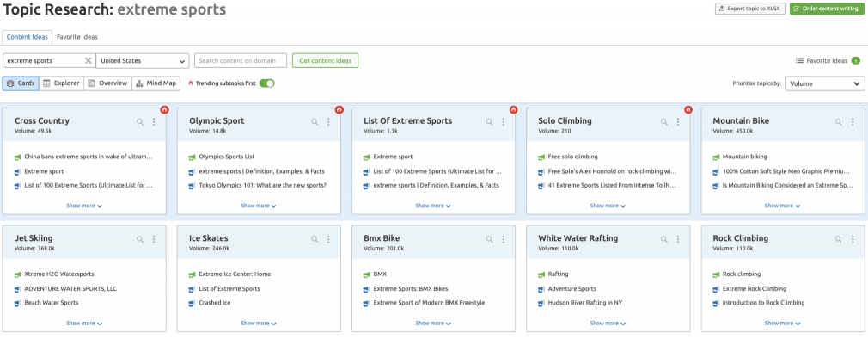Click the search icon on Bmx Bike card
This screenshot has width=868, height=339.
(x=489, y=239)
